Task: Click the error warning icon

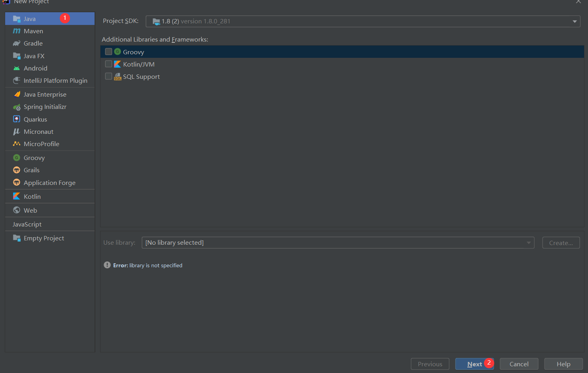Action: [x=107, y=265]
